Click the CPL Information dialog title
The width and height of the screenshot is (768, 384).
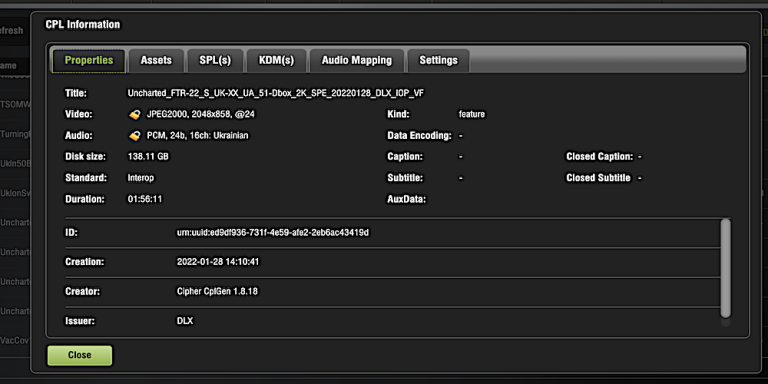(x=83, y=24)
